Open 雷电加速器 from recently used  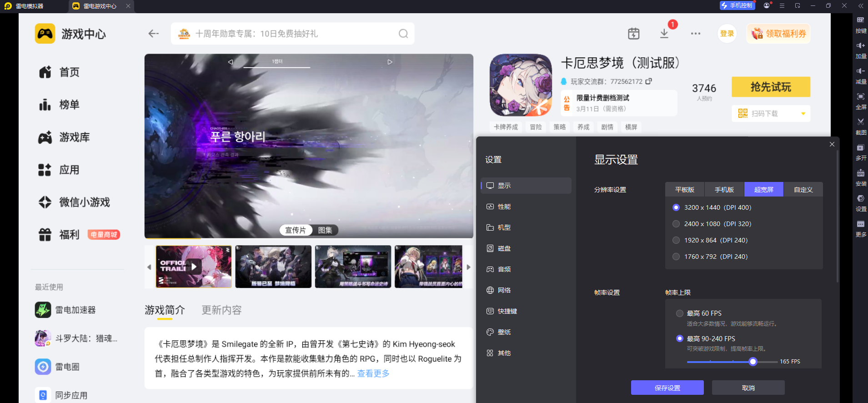66,310
